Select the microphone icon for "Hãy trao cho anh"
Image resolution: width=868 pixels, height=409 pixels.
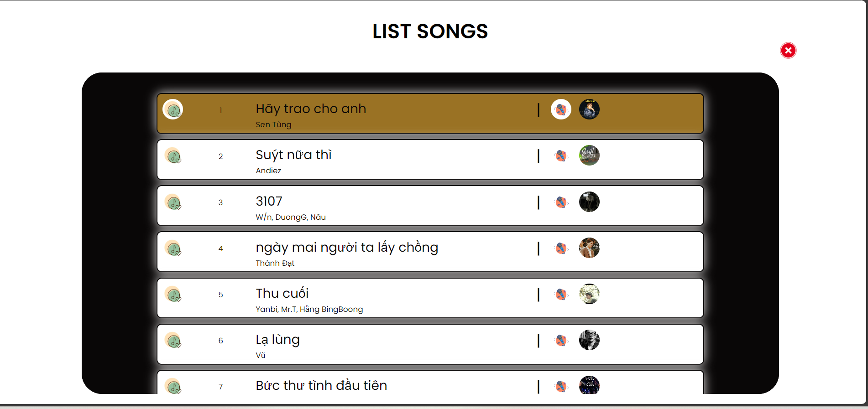tap(561, 109)
